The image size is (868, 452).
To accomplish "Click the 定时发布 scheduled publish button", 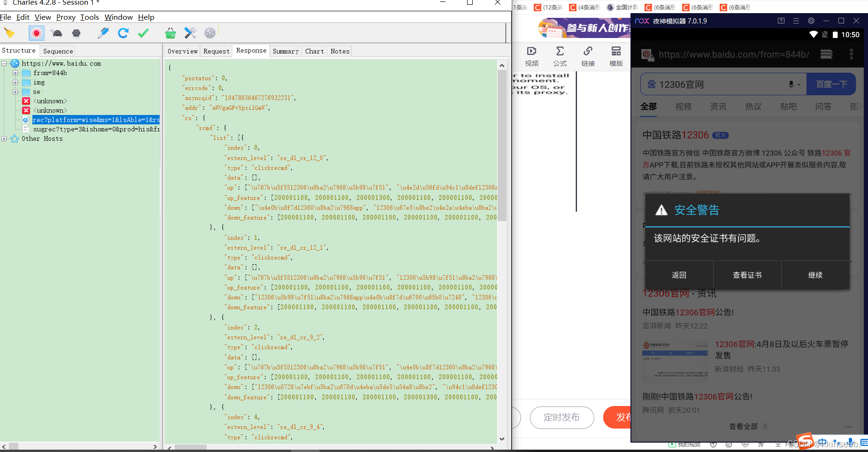I will point(562,417).
